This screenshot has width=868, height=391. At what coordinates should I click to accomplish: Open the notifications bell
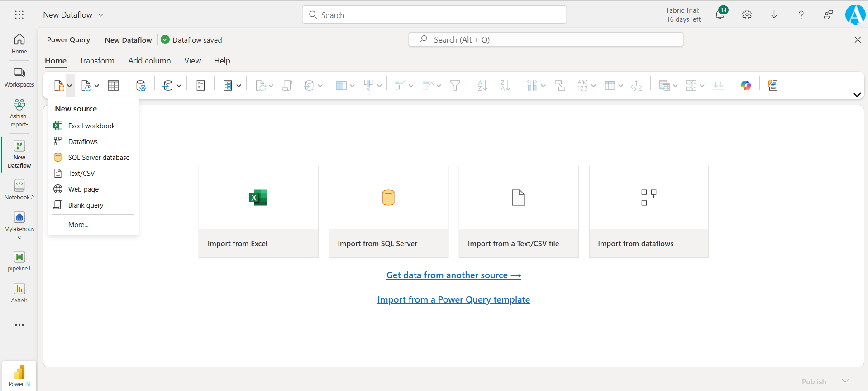point(720,15)
